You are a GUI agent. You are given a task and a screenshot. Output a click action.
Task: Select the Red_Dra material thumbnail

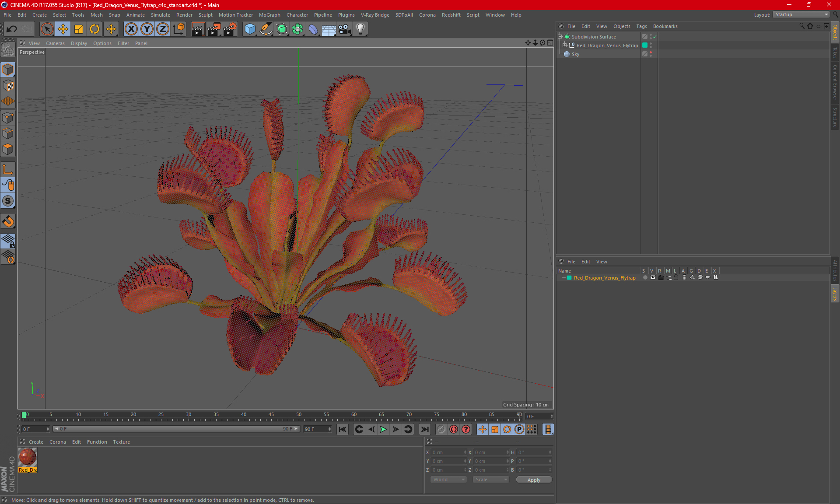click(28, 458)
